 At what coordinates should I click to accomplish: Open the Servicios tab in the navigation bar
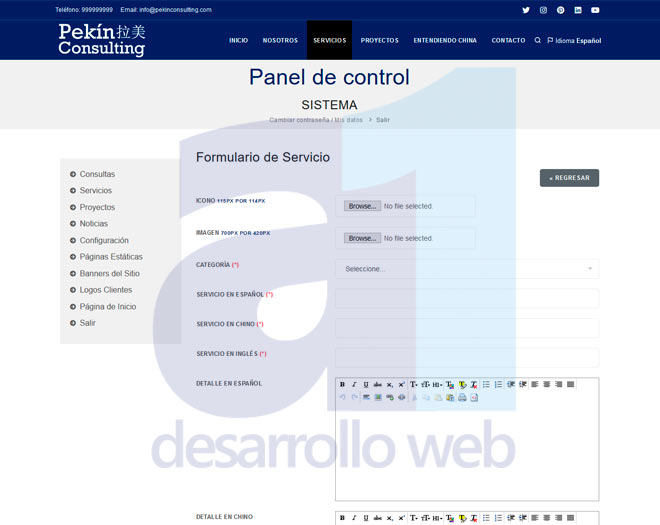[329, 41]
